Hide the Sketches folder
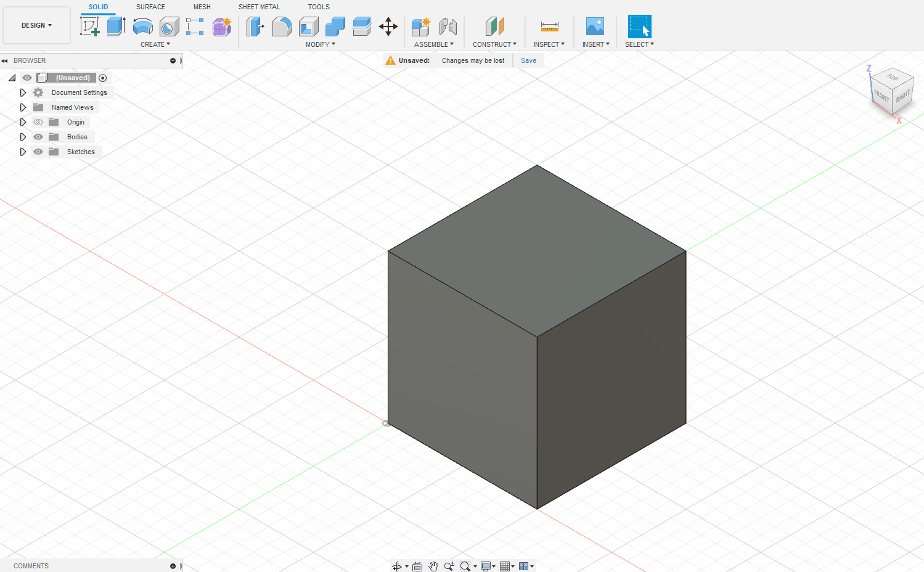Image resolution: width=924 pixels, height=572 pixels. (x=38, y=151)
